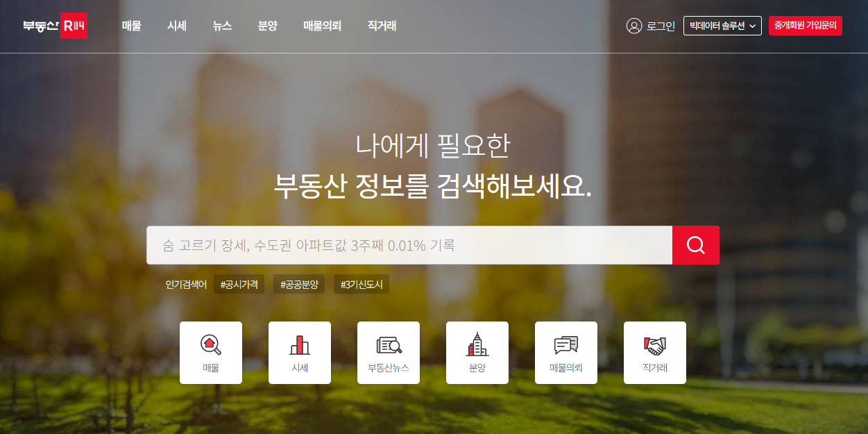
Task: Open the 분양 building shortcut card
Action: (477, 353)
